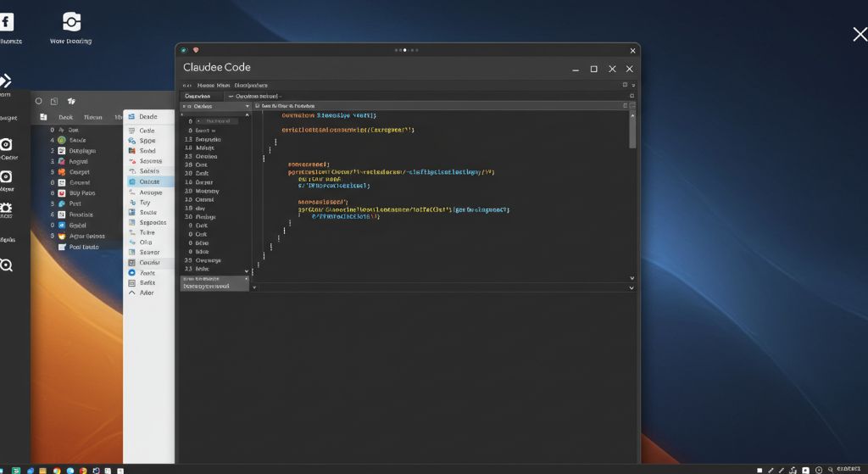Click the Desk column header in back window
This screenshot has width=868, height=474.
tap(66, 117)
